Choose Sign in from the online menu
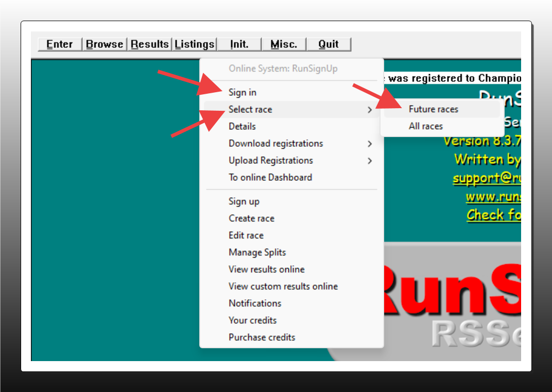The height and width of the screenshot is (392, 552). click(291, 92)
